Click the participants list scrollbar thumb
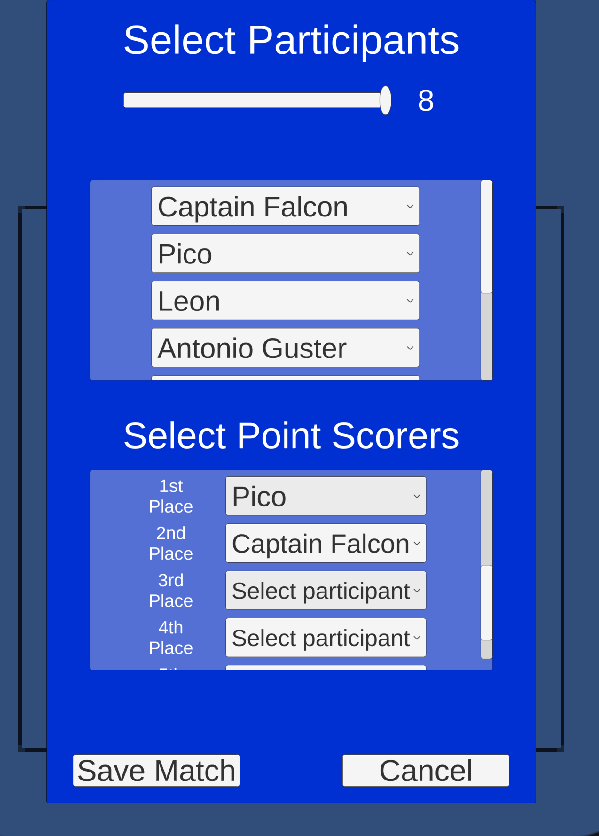This screenshot has height=836, width=599. 486,236
